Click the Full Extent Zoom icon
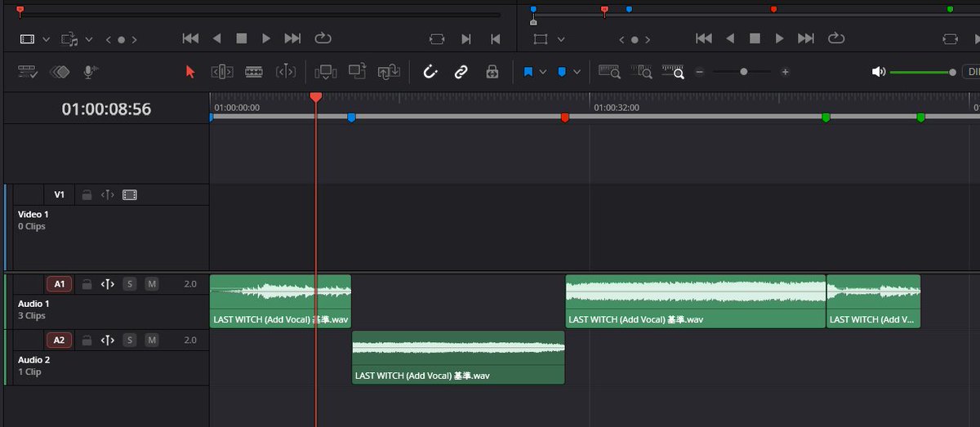Screen dimensions: 980x427 [609, 72]
